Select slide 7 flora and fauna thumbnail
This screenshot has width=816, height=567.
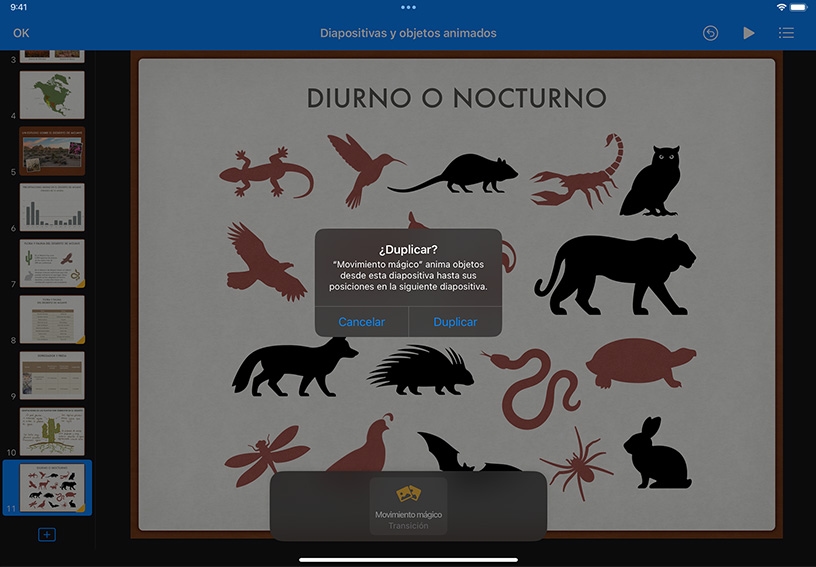coord(52,263)
